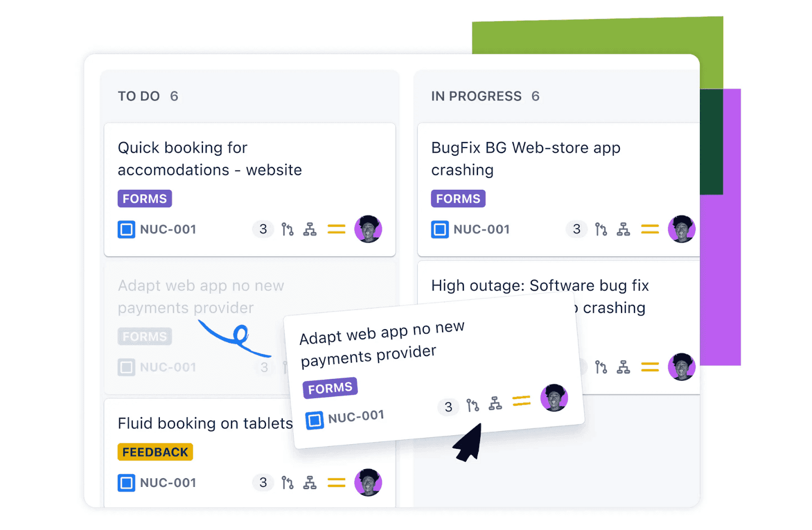The width and height of the screenshot is (812, 530).
Task: Click the branch icon on Fluid booking card
Action: coord(288,482)
